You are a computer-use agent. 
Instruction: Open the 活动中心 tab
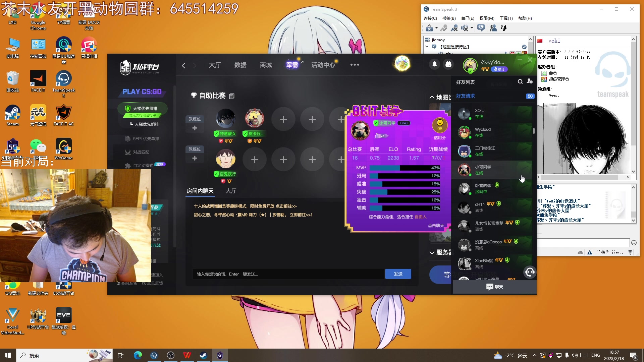pos(323,65)
